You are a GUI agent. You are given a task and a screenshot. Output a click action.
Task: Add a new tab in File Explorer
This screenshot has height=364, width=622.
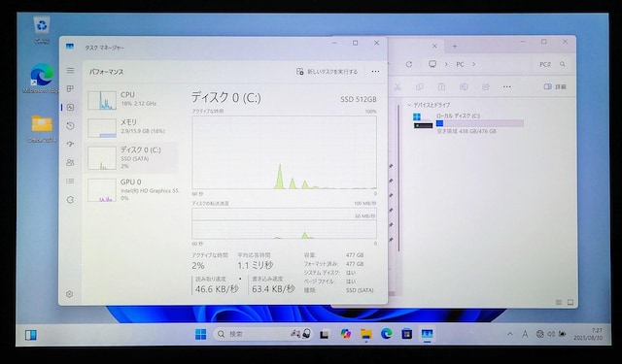point(455,47)
